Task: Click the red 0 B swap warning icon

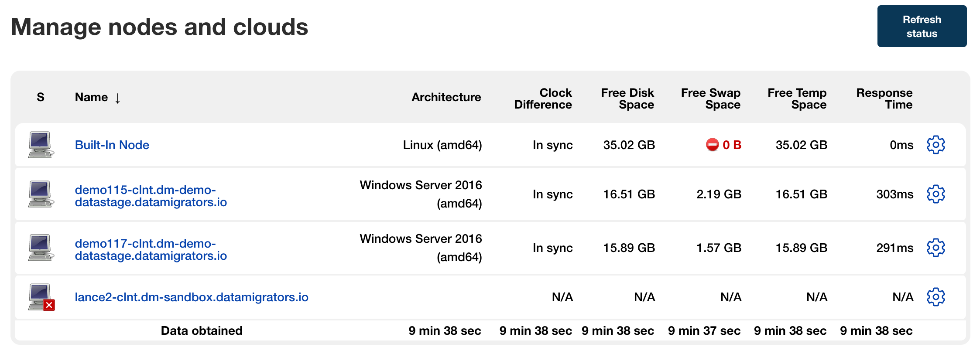Action: tap(712, 145)
